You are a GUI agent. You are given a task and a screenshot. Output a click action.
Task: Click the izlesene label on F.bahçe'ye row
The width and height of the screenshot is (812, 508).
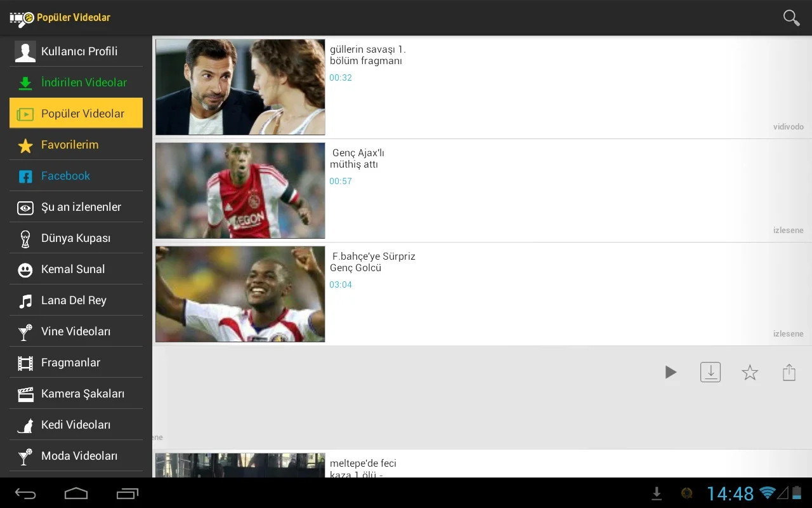[789, 334]
